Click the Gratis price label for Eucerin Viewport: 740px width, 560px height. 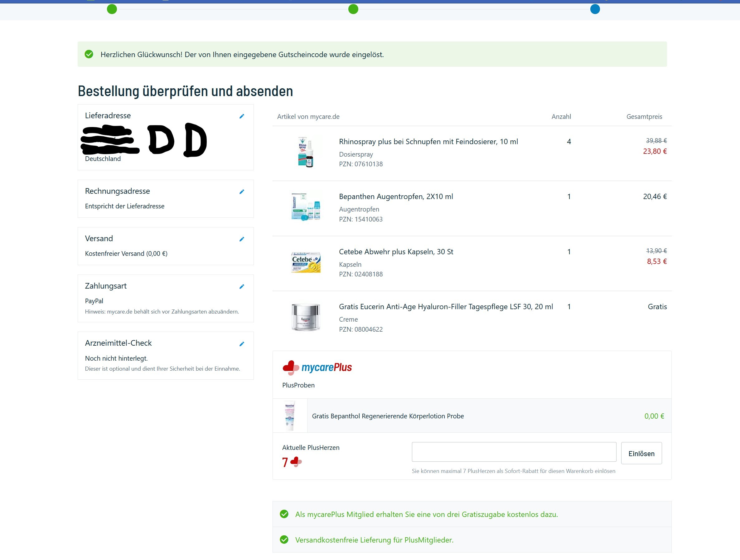pyautogui.click(x=657, y=307)
